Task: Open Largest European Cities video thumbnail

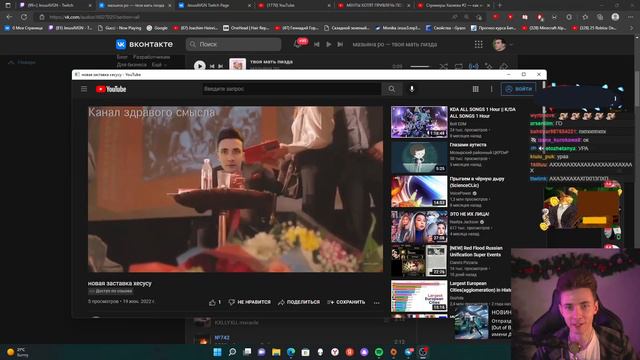Action: pos(419,296)
